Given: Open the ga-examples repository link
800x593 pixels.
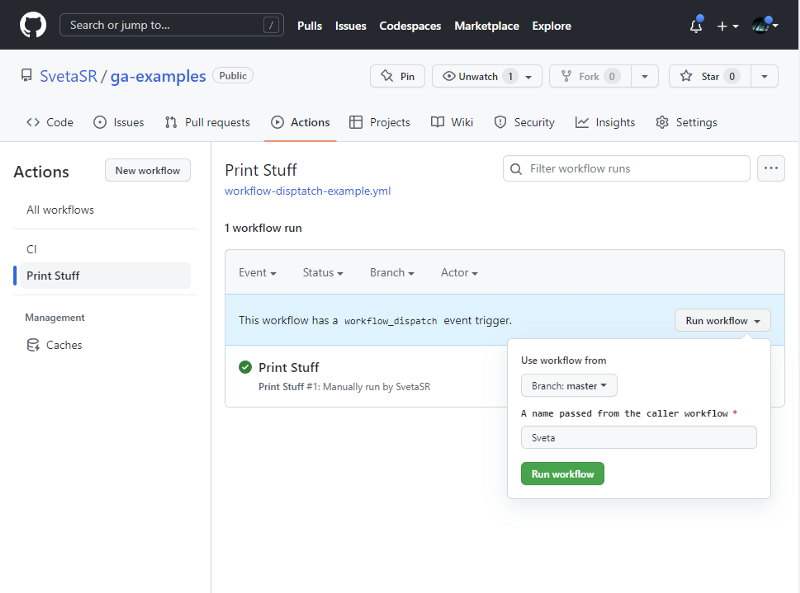Looking at the screenshot, I should [x=158, y=76].
